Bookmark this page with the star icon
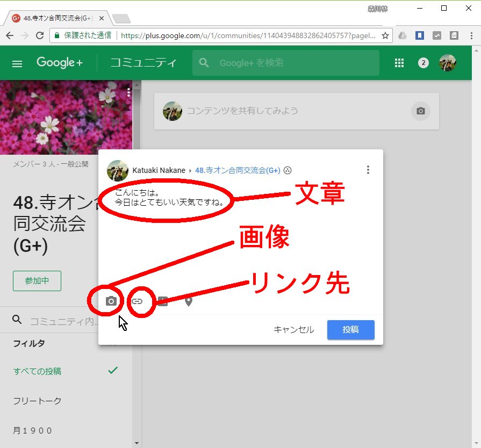This screenshot has height=448, width=481. tap(385, 35)
